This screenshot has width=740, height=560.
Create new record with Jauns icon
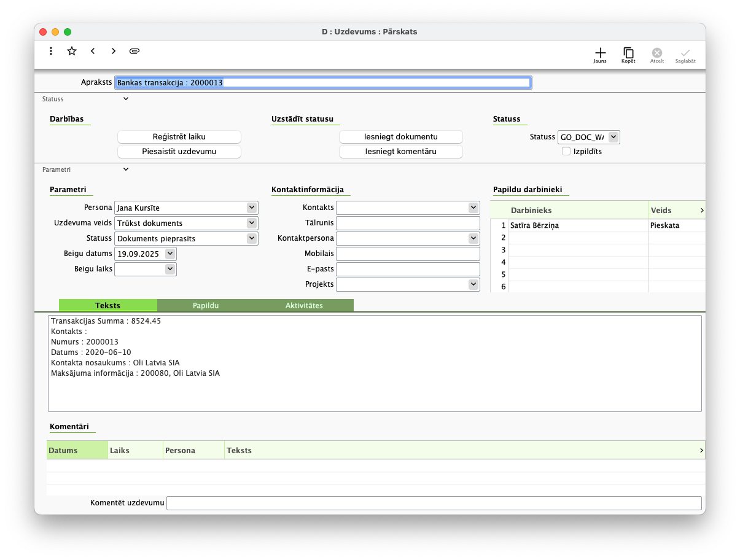pyautogui.click(x=600, y=54)
